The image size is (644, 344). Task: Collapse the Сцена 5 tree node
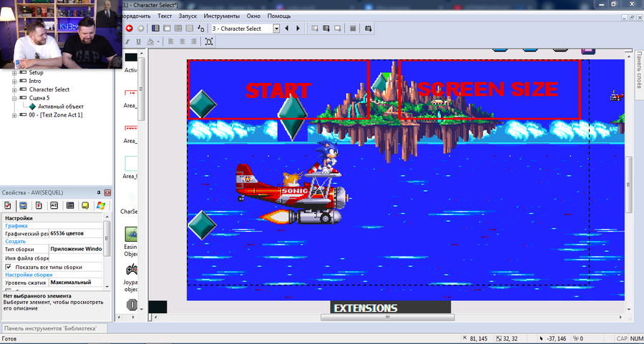click(14, 98)
